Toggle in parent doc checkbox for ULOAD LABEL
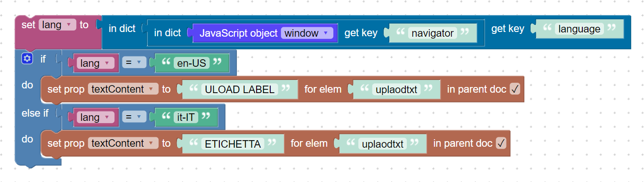Screen dimensions: 644x182 click(x=515, y=89)
